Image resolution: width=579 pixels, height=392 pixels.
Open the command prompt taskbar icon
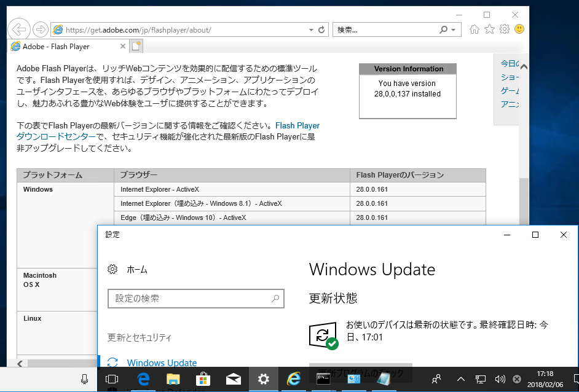click(x=323, y=379)
